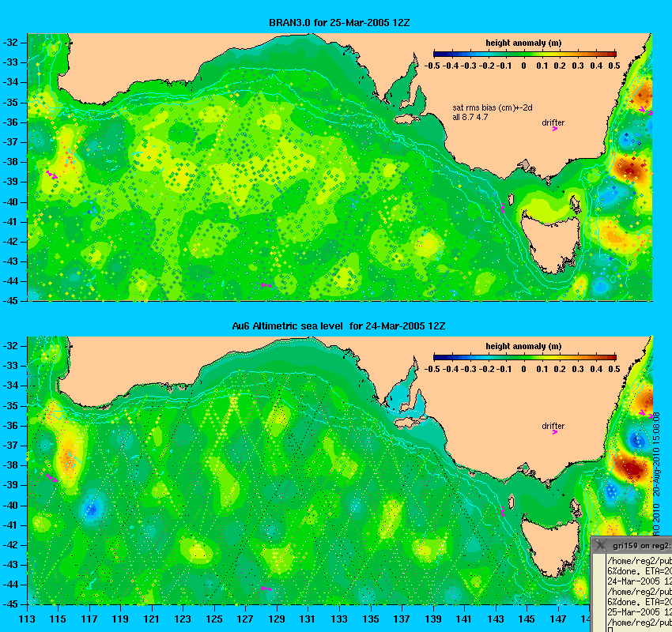This screenshot has height=632, width=672.
Task: Click the 'height anomaly (m)' label in the Altimetric panel
Action: [523, 346]
